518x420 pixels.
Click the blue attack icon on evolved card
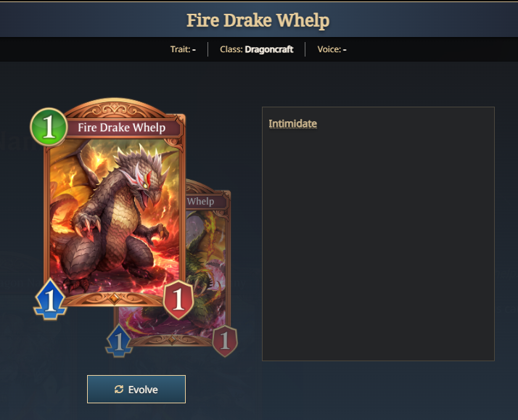[119, 341]
